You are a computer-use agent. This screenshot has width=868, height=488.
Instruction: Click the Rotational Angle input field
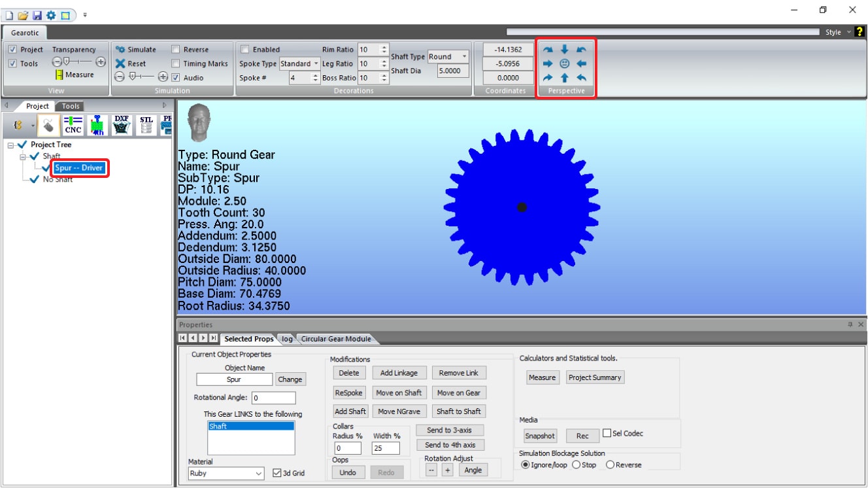(x=273, y=398)
